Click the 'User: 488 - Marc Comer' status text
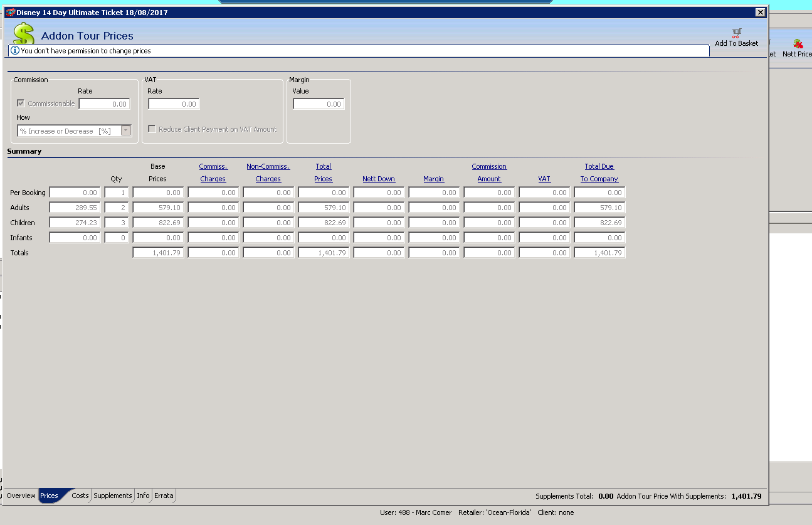The image size is (812, 525). pyautogui.click(x=416, y=512)
